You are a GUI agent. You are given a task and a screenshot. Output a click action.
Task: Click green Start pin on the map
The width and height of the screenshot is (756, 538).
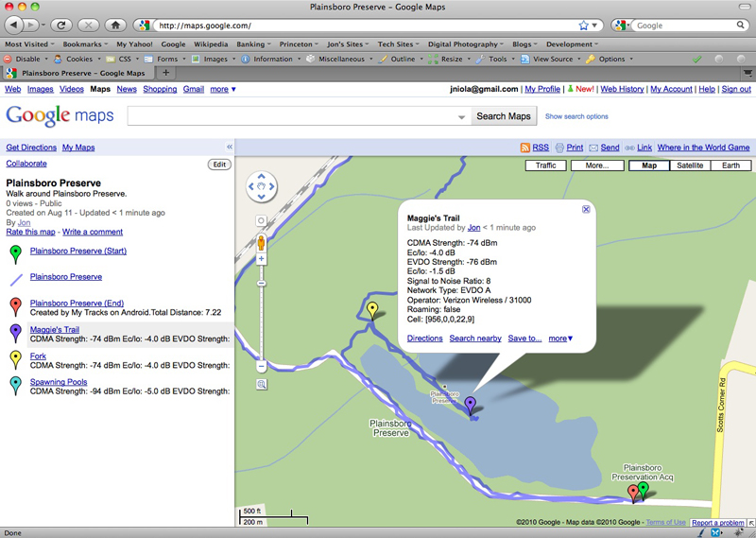click(644, 490)
